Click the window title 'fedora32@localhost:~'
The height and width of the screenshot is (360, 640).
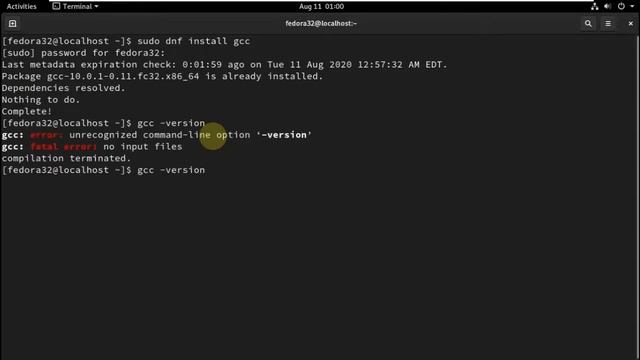click(321, 24)
